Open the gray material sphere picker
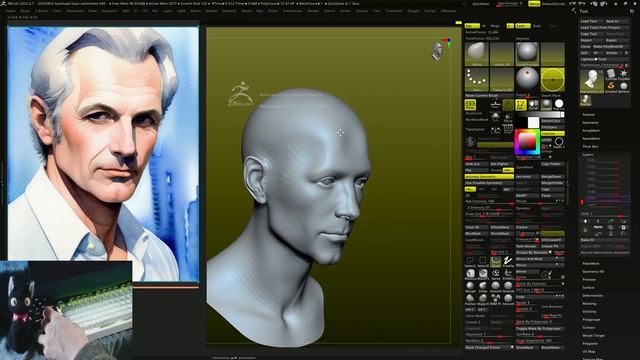Image resolution: width=640 pixels, height=360 pixels. pos(527,54)
